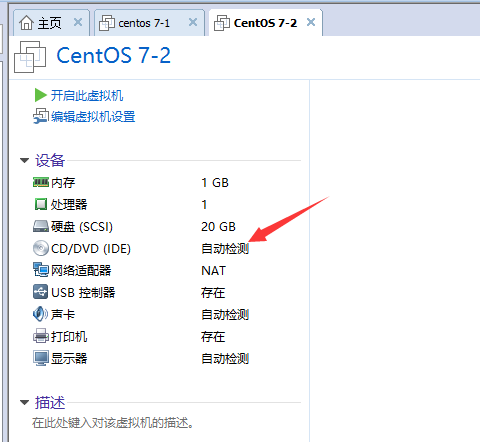Close the 主页 tab
The image size is (480, 442).
[x=78, y=22]
